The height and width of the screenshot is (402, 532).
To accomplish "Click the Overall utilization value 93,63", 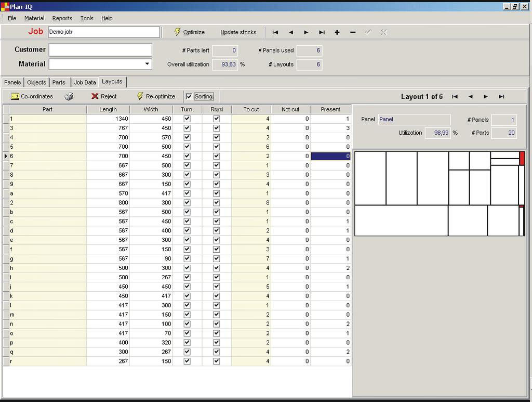I will (224, 64).
